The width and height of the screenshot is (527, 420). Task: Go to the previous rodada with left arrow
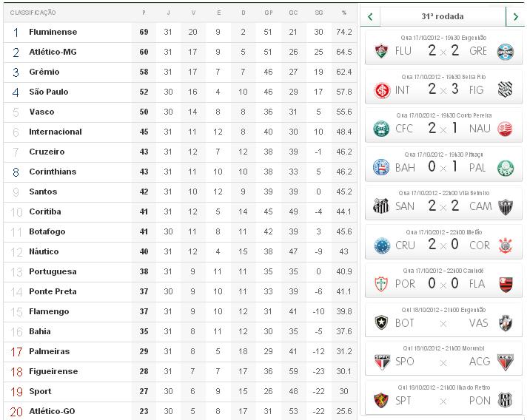[370, 16]
